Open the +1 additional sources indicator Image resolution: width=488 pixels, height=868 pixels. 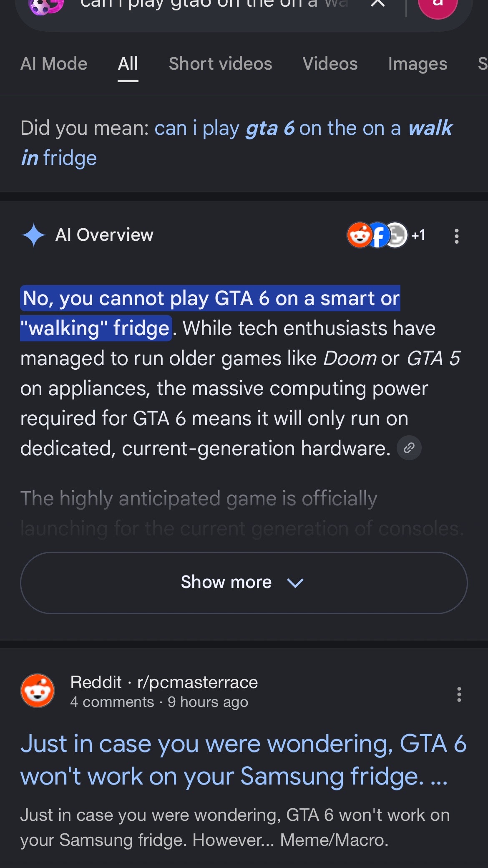pyautogui.click(x=418, y=235)
